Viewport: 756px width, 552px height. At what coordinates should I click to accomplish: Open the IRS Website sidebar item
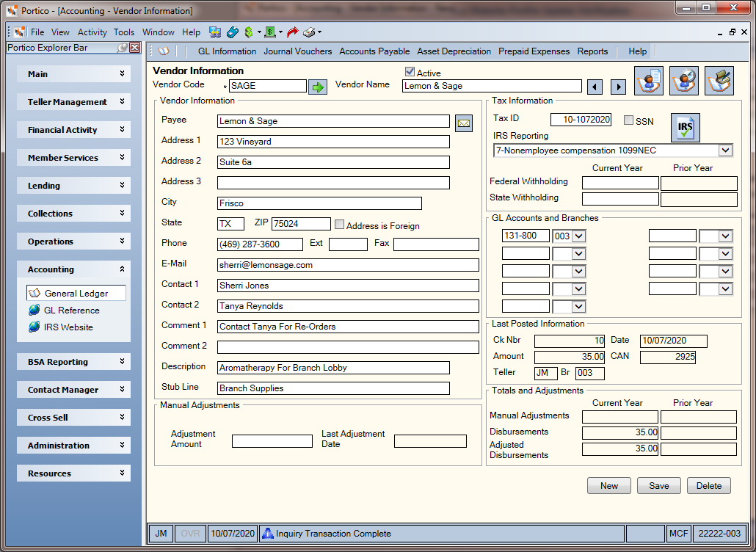tap(68, 327)
